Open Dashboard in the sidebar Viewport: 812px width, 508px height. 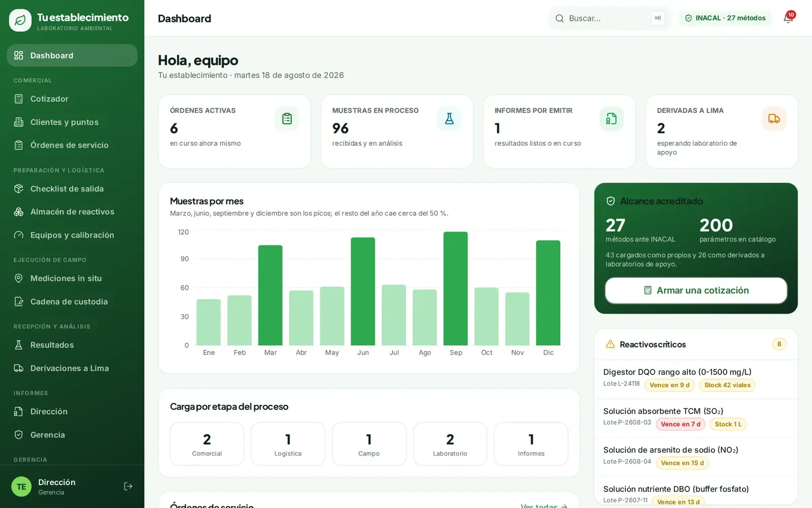click(x=72, y=55)
